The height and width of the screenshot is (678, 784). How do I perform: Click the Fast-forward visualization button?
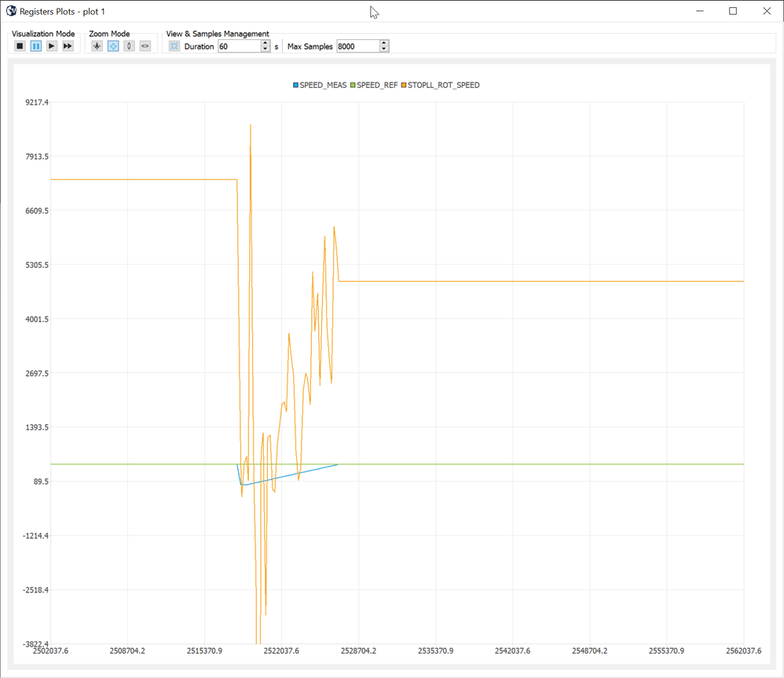(x=68, y=46)
